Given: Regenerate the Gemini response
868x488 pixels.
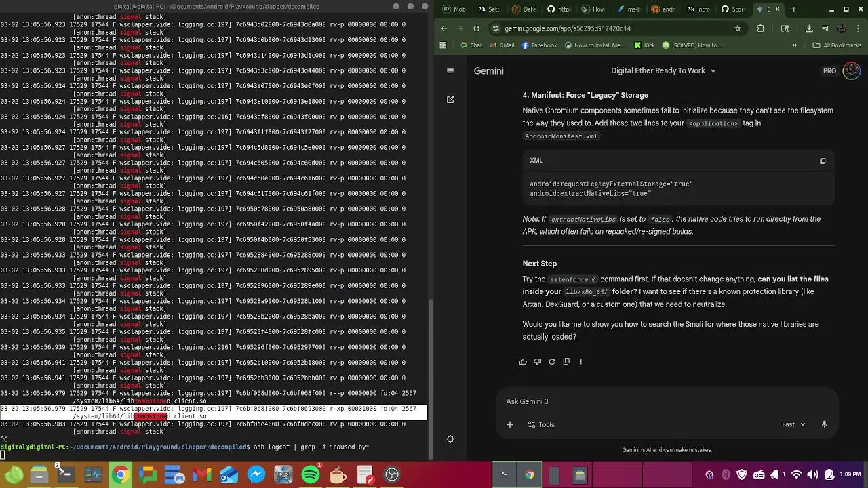Looking at the screenshot, I should [x=552, y=362].
